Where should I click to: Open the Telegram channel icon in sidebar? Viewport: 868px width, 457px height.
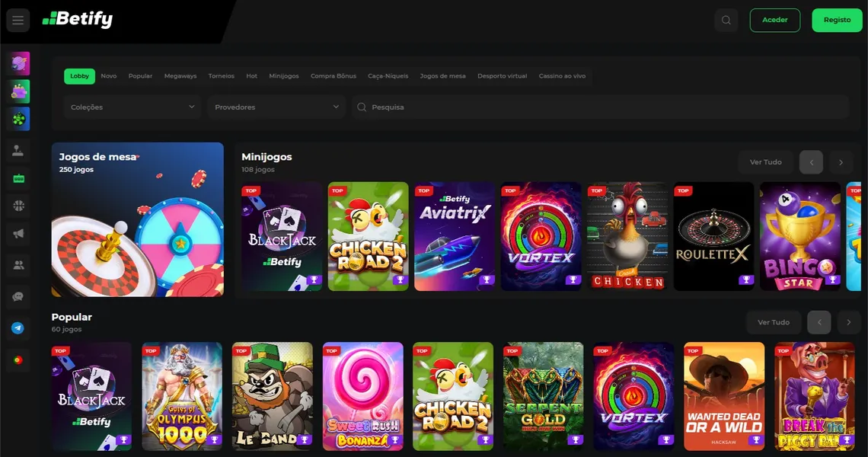pyautogui.click(x=18, y=328)
